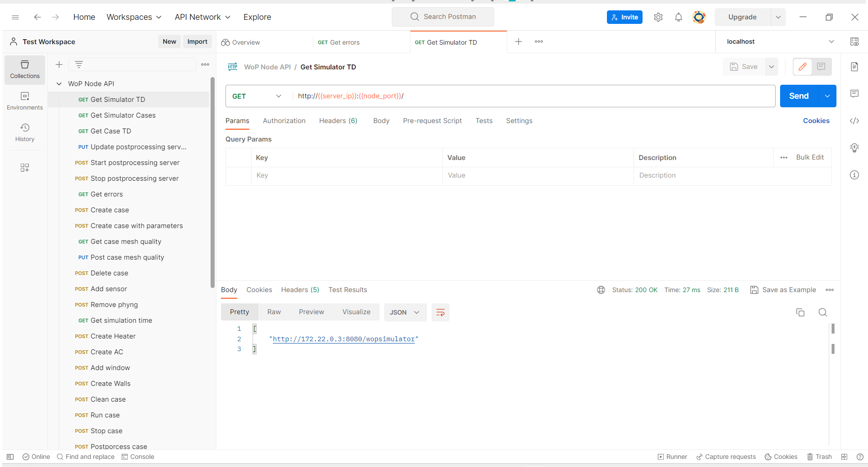The height and width of the screenshot is (467, 868).
Task: Open tab options ellipsis
Action: (x=539, y=41)
